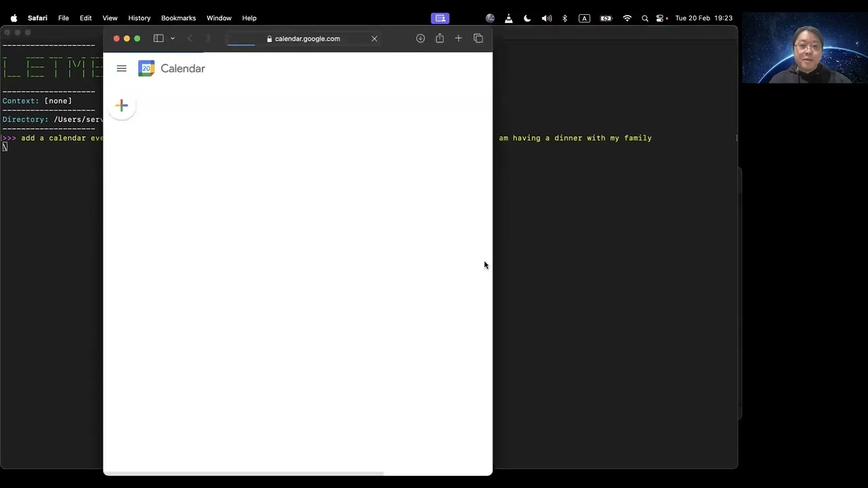Click the horizontal scrollbar in Safari window
This screenshot has width=868, height=488.
[x=244, y=473]
